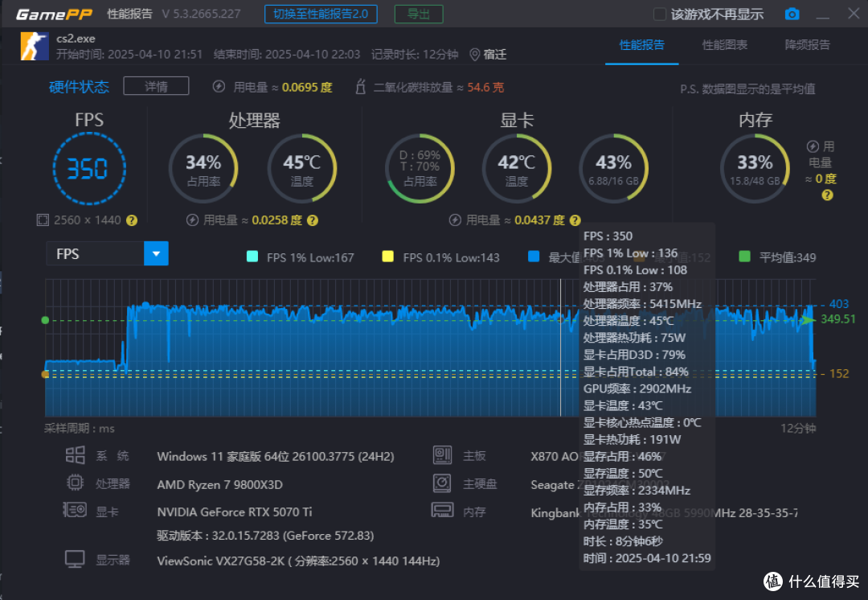Click the yellow FPS 0.1% Low legend swatch
The image size is (868, 600).
click(388, 257)
